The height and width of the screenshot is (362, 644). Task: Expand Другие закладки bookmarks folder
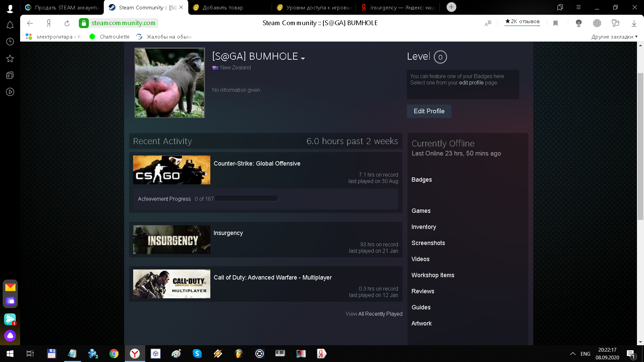[x=614, y=37]
